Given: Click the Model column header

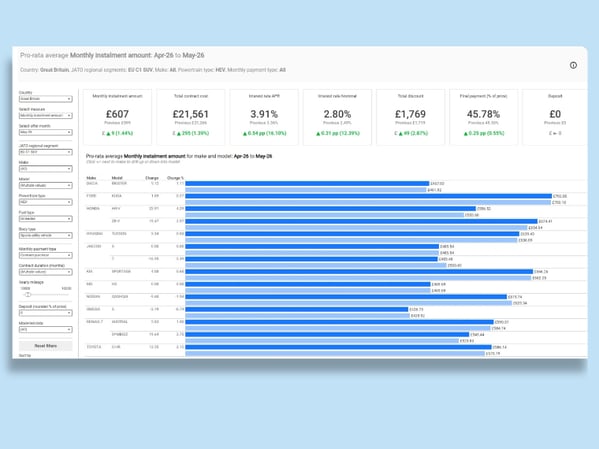Looking at the screenshot, I should coord(117,178).
